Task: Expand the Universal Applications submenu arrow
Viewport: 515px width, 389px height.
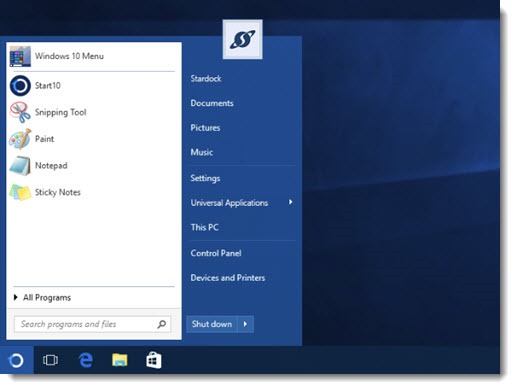Action: [291, 202]
